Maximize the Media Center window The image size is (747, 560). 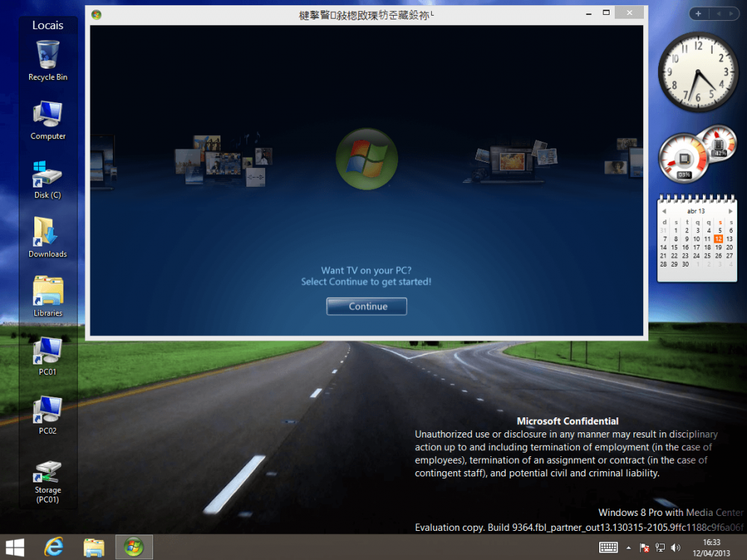(x=606, y=13)
